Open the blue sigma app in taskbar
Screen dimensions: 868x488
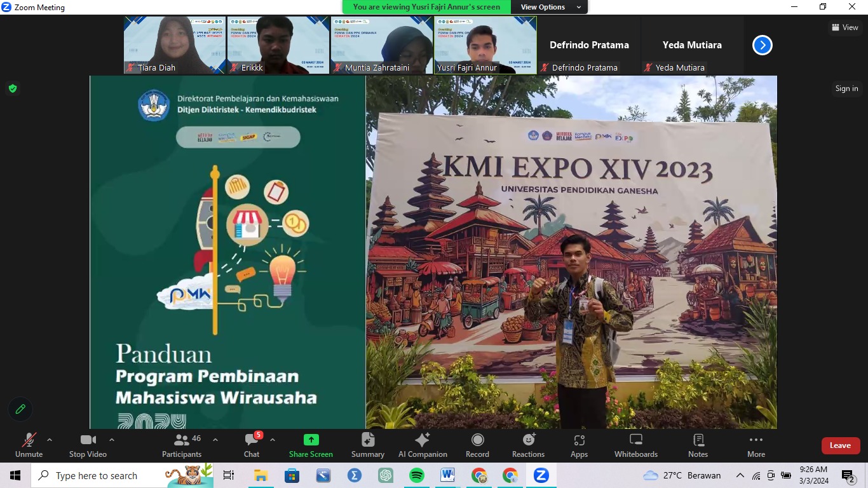(x=355, y=475)
